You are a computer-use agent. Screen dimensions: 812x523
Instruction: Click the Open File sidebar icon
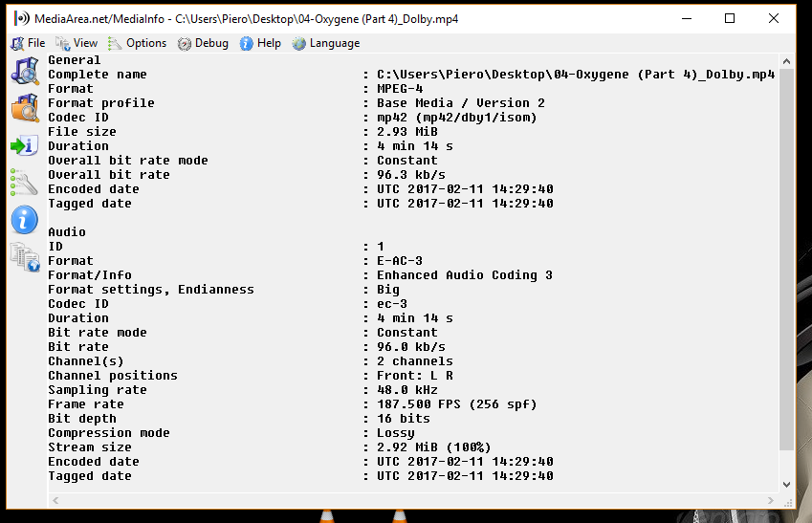[x=25, y=72]
